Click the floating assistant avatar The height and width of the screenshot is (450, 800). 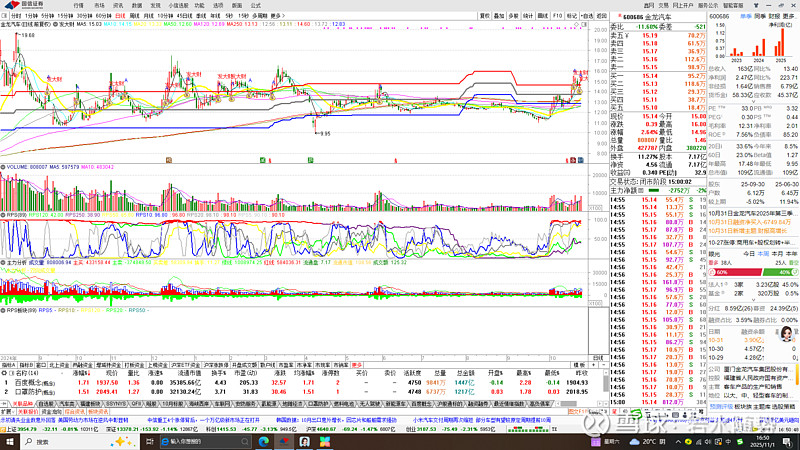tap(787, 334)
